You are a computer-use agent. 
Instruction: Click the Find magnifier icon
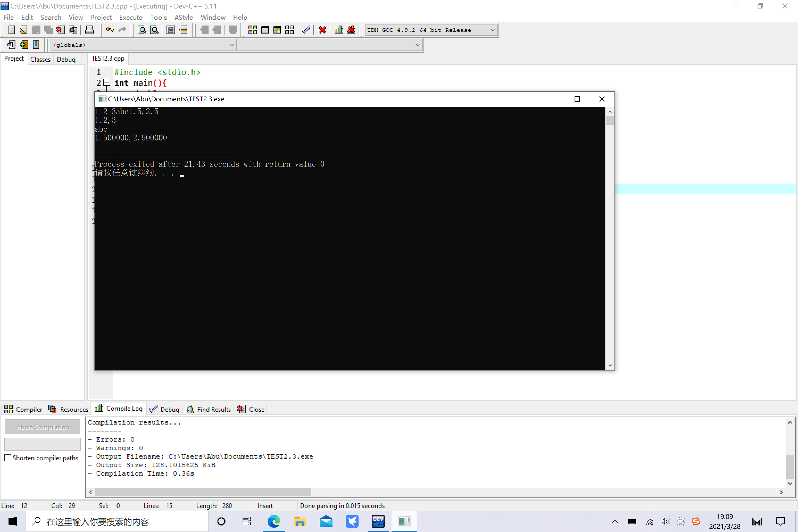[142, 30]
